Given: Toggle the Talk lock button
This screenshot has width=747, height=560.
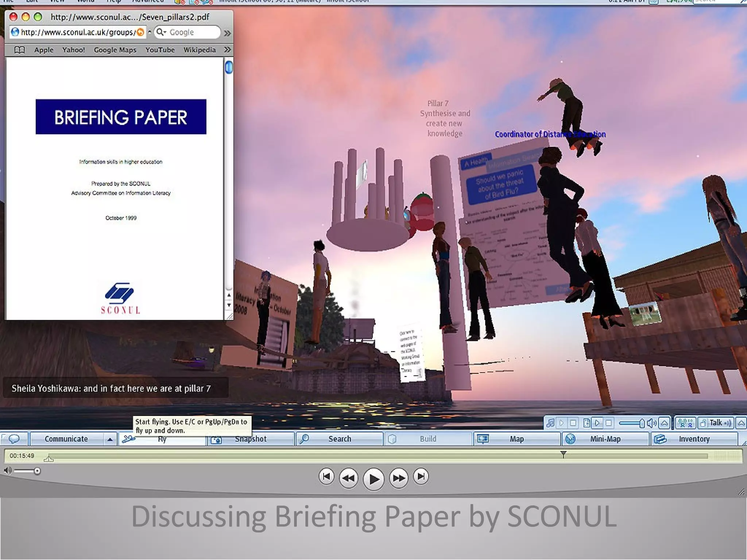Looking at the screenshot, I should coord(704,423).
